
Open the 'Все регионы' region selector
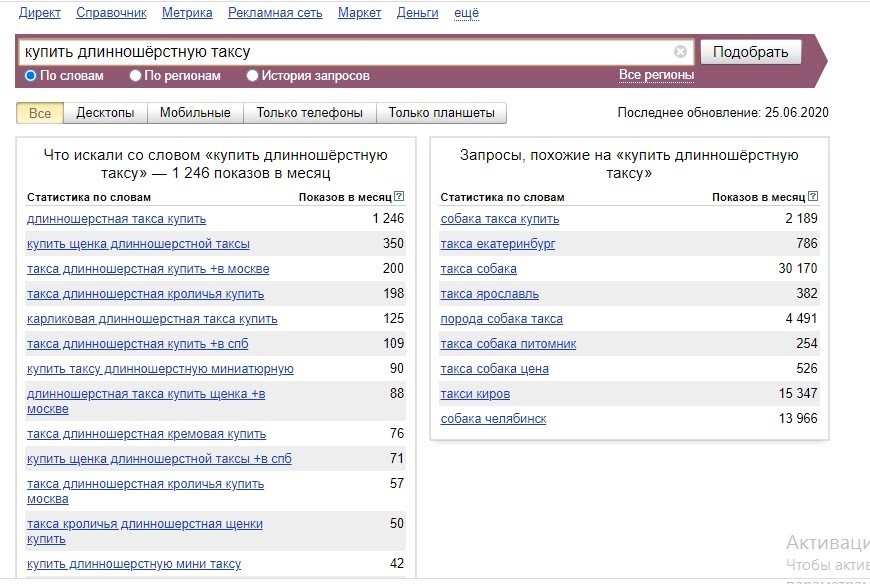tap(656, 75)
